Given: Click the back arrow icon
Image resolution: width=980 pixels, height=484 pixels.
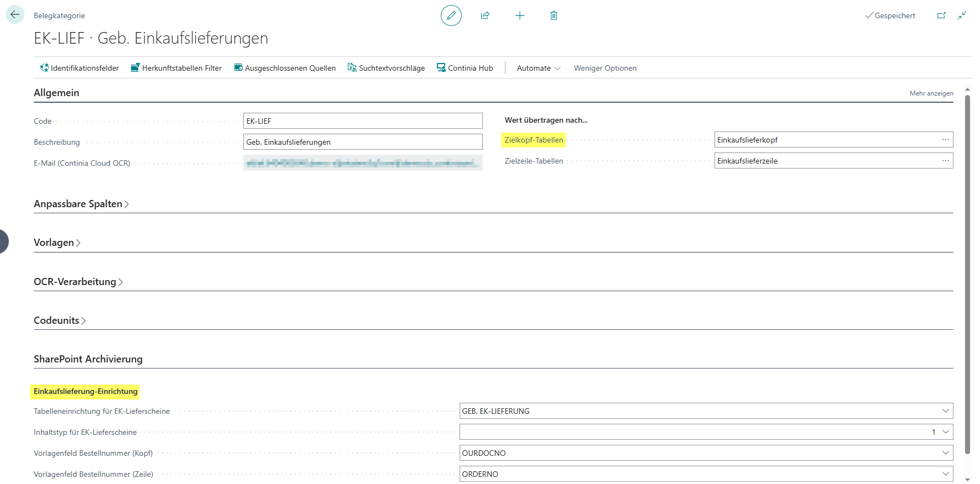Looking at the screenshot, I should pos(15,15).
